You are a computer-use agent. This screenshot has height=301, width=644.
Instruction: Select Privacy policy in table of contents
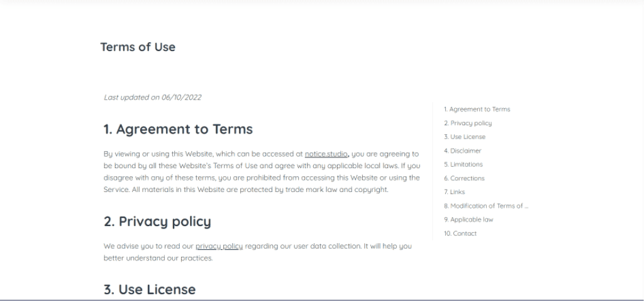(x=468, y=123)
